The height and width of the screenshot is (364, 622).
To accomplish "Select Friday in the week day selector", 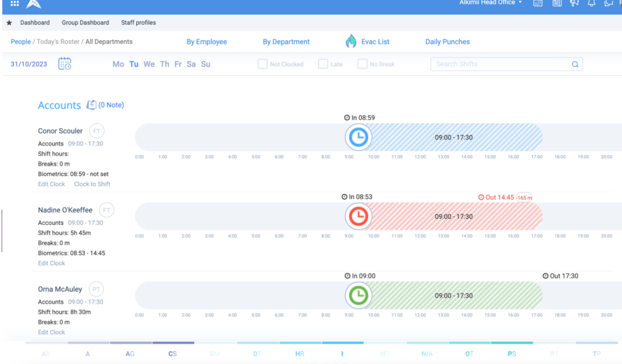I will tap(178, 64).
